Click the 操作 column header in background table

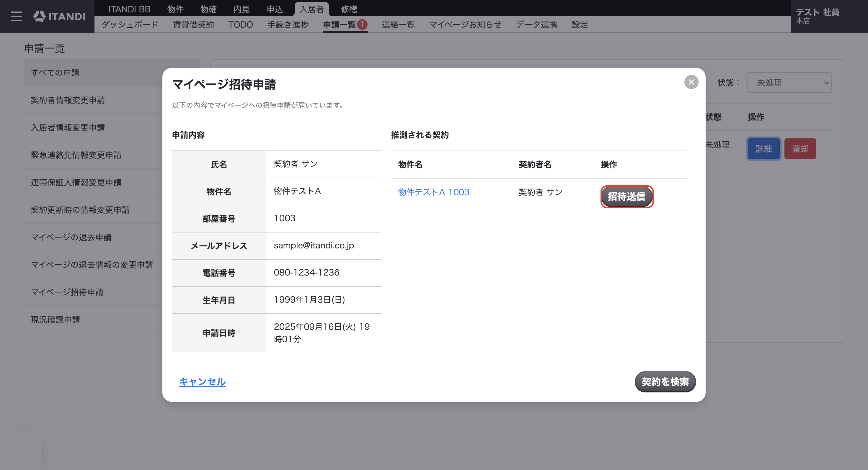coord(756,117)
